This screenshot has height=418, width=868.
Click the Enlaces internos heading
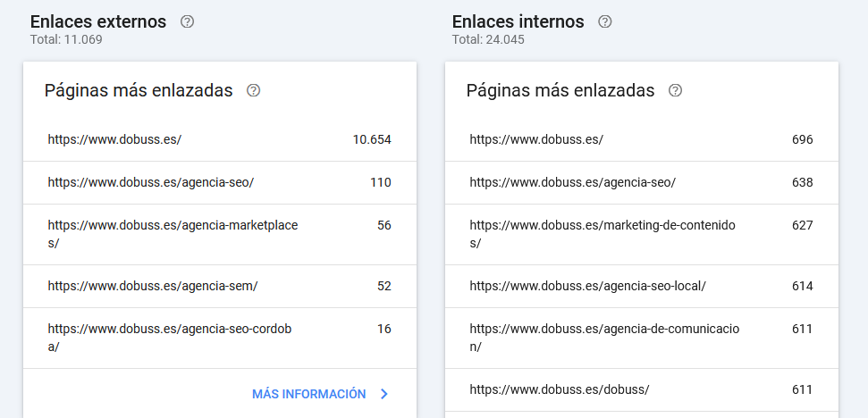518,21
